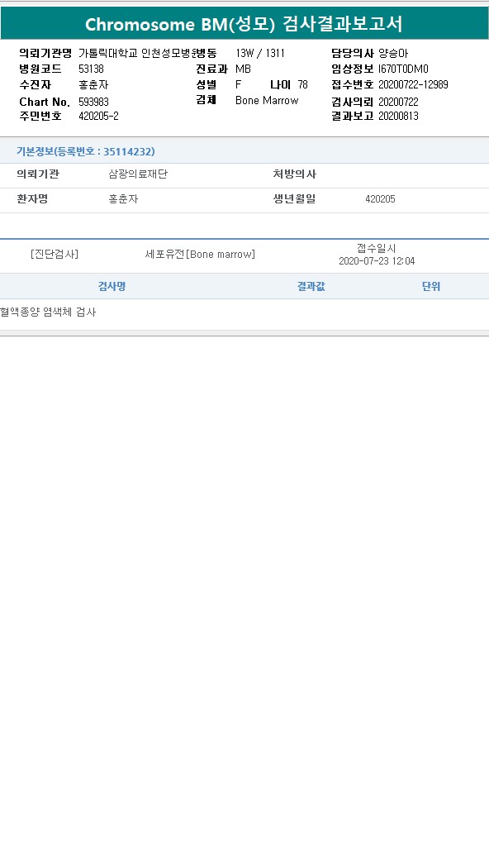Select the 혈액종양 염색체 검사 row
This screenshot has height=868, width=489.
click(x=244, y=312)
